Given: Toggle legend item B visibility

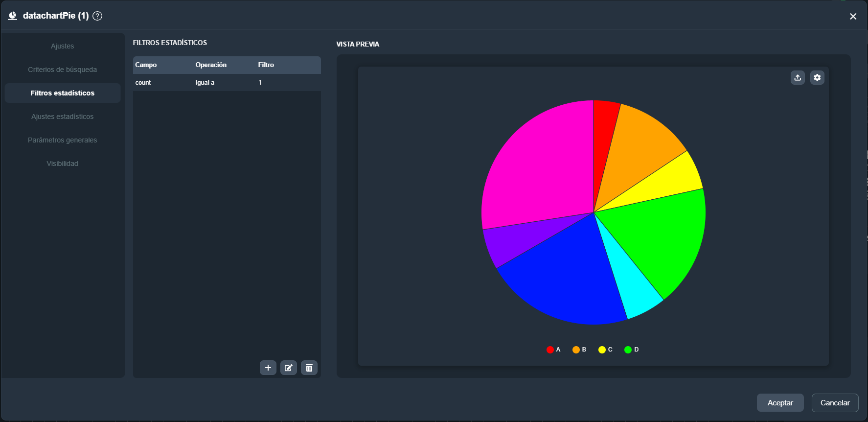Looking at the screenshot, I should click(x=579, y=350).
